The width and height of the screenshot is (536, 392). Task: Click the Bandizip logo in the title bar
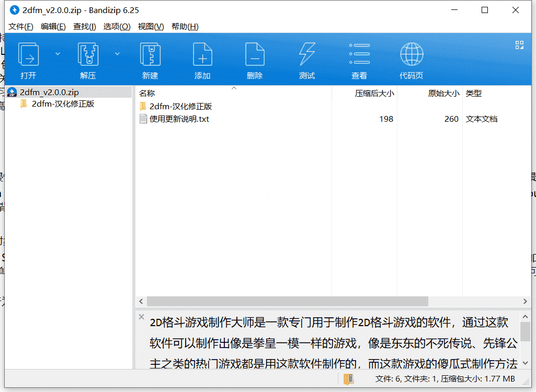click(x=14, y=10)
